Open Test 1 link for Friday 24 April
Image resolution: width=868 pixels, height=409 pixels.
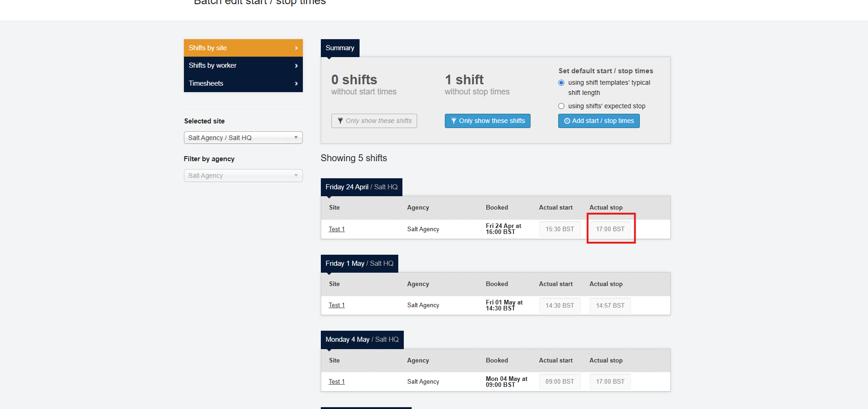click(x=337, y=229)
